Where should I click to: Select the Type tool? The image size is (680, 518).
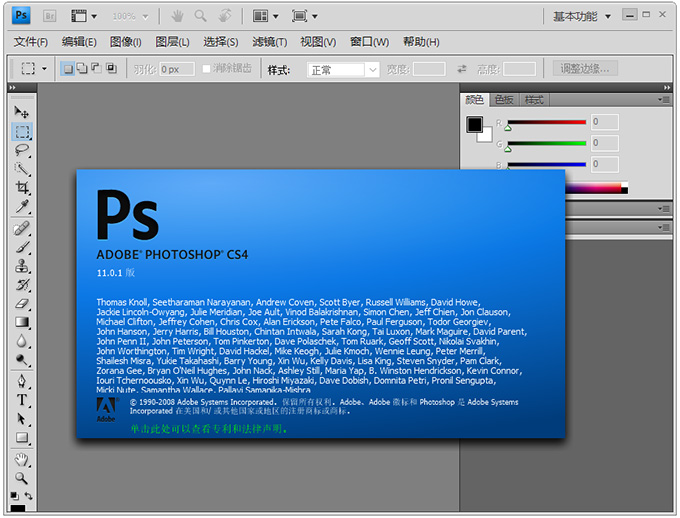coord(22,399)
